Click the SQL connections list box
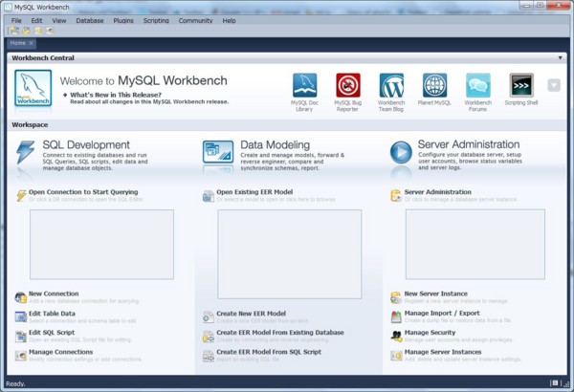 click(x=101, y=245)
